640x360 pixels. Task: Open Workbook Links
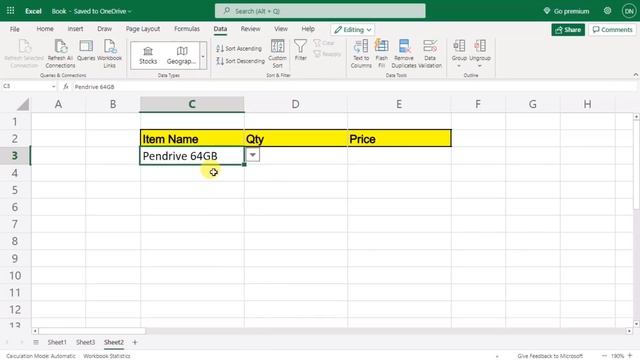pos(109,53)
